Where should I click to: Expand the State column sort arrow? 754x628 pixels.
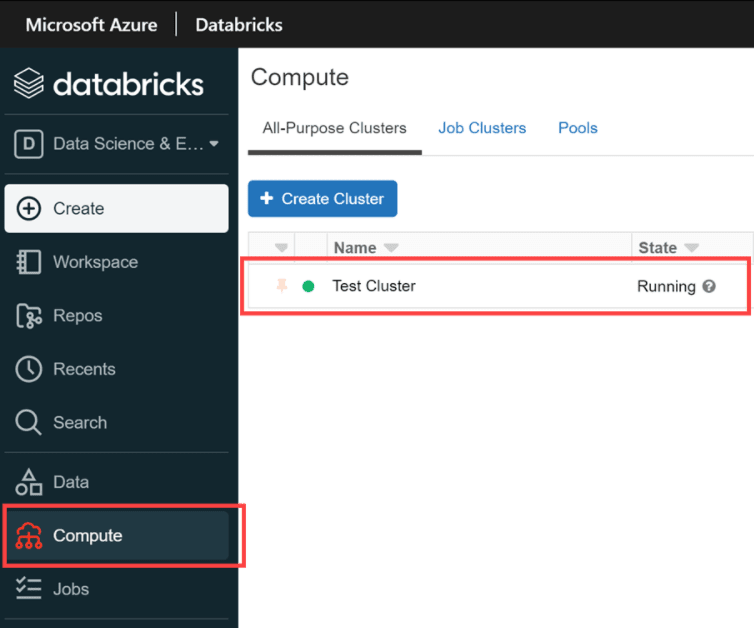[691, 248]
